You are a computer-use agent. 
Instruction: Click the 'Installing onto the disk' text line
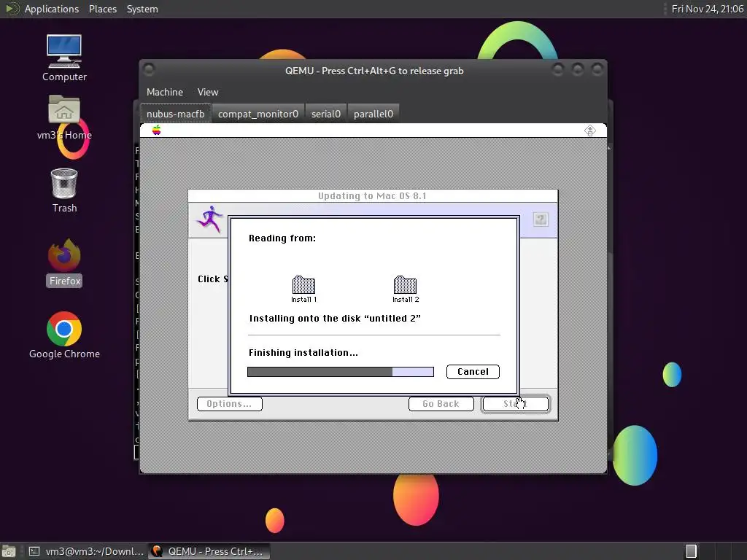(335, 318)
